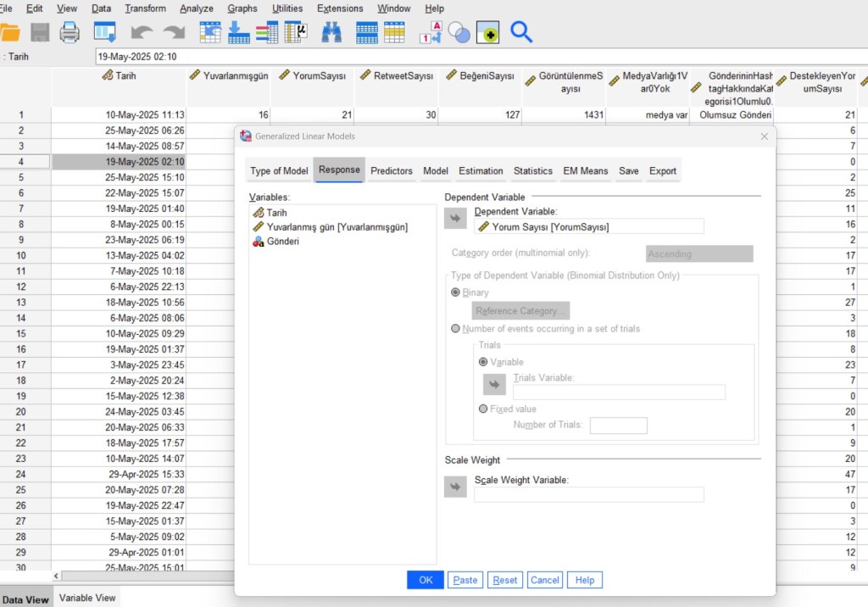Switch to the EM Means tab
This screenshot has width=868, height=607.
click(x=585, y=170)
